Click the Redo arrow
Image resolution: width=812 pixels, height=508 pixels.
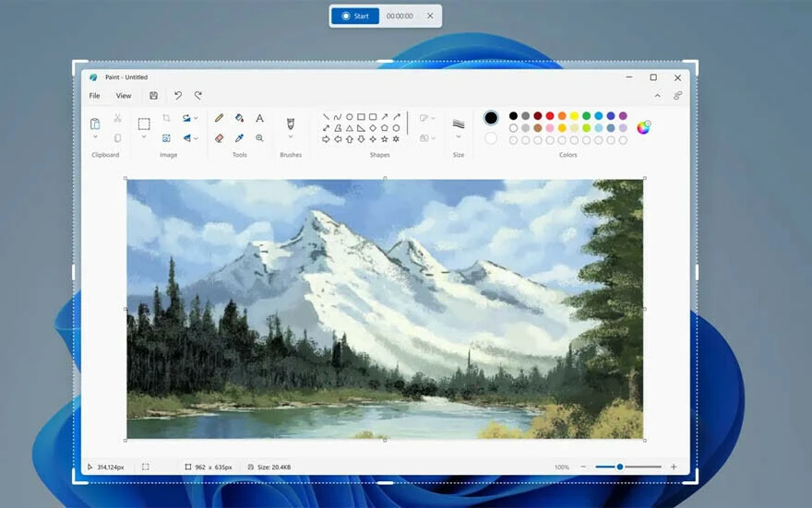click(197, 96)
